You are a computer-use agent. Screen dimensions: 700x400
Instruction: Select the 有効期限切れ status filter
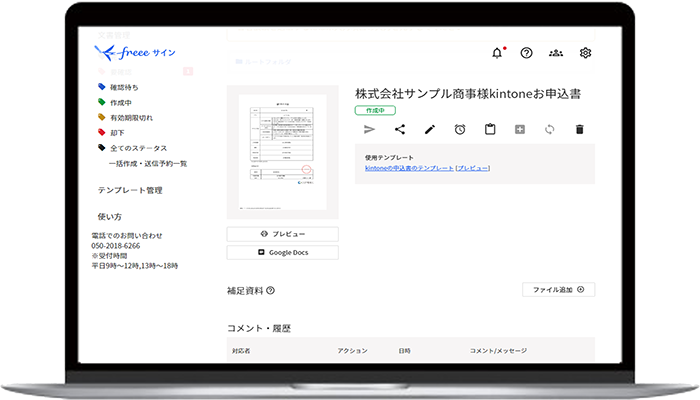125,117
